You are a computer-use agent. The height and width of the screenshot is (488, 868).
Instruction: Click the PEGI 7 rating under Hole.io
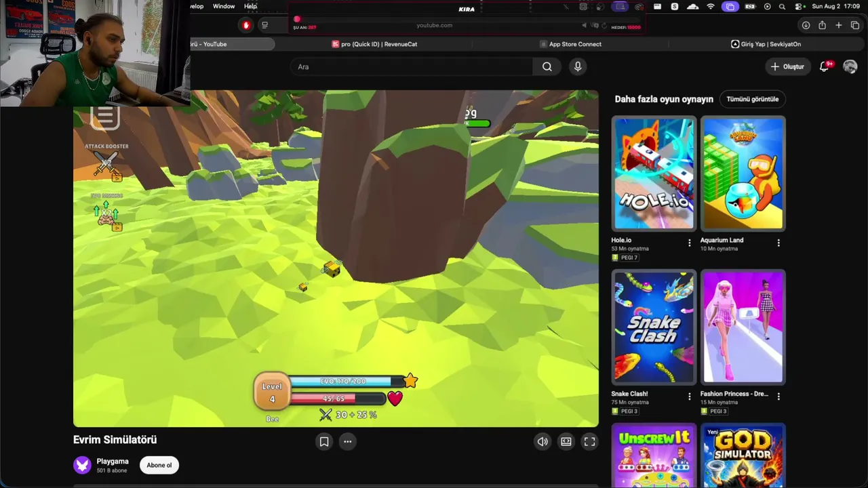point(625,258)
